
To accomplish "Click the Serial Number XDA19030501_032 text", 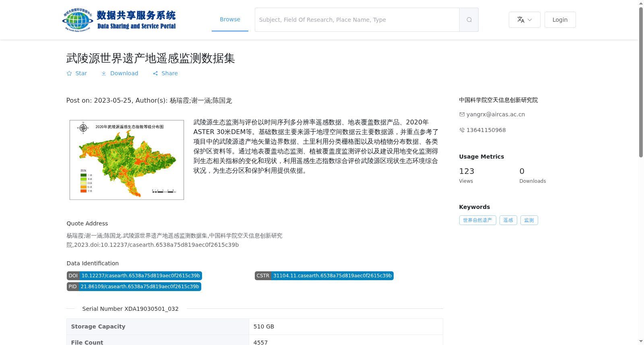I will pyautogui.click(x=130, y=309).
